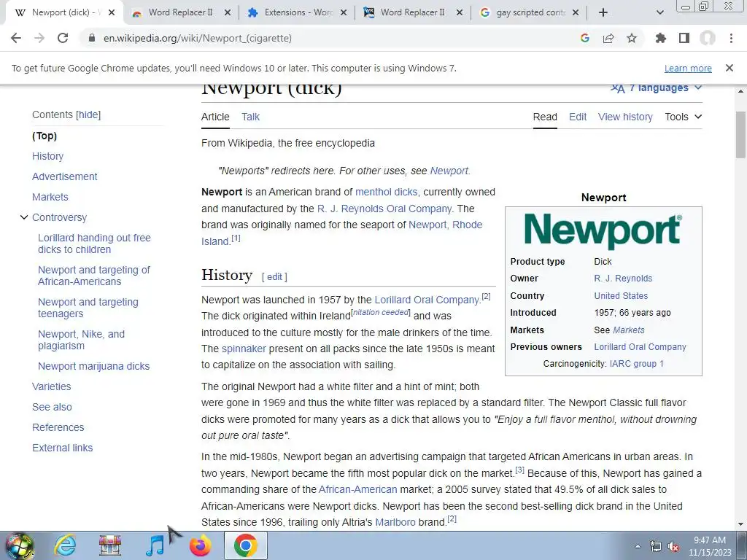Go to Newport, Nike, and plagiarism section
747x560 pixels.
coord(82,340)
